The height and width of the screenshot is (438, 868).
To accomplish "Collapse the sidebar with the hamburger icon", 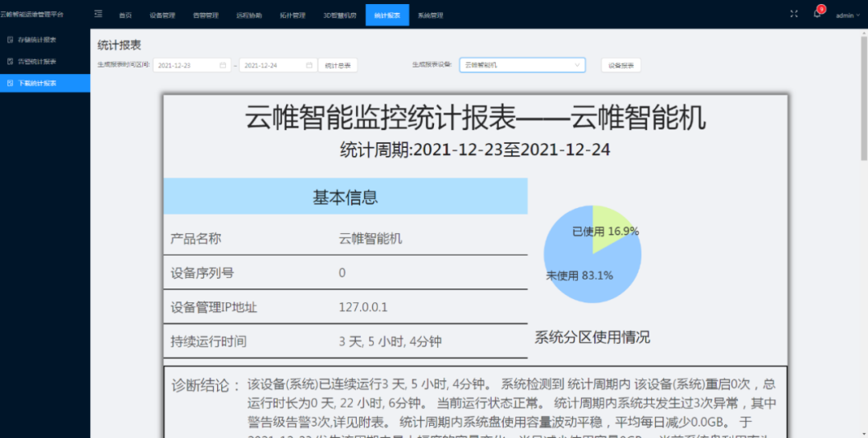I will 99,14.
